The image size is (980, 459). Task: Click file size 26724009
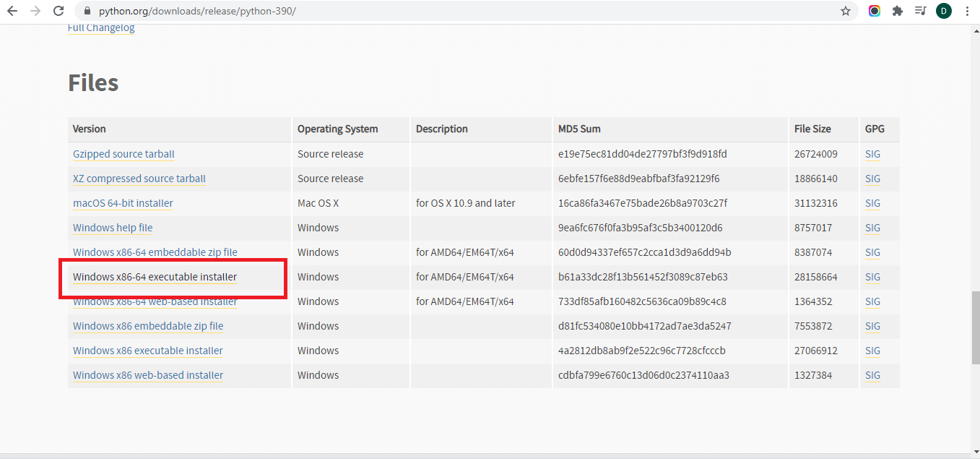pos(816,154)
